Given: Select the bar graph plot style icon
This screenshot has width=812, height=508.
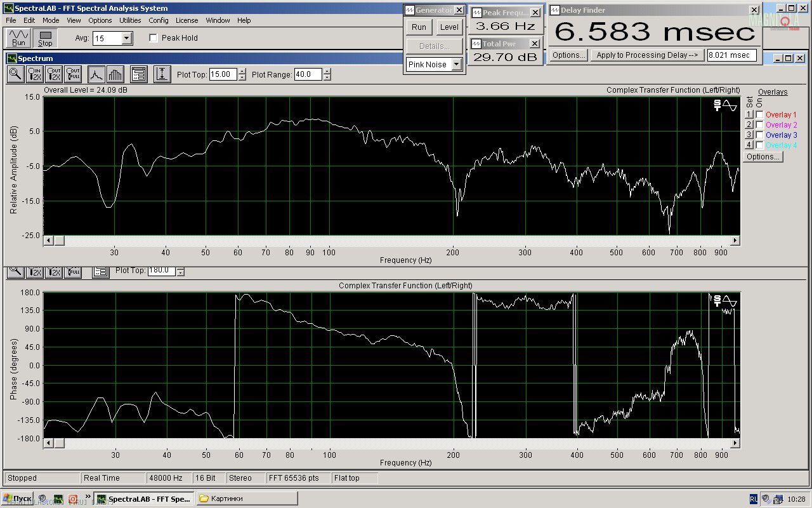Looking at the screenshot, I should (x=115, y=74).
